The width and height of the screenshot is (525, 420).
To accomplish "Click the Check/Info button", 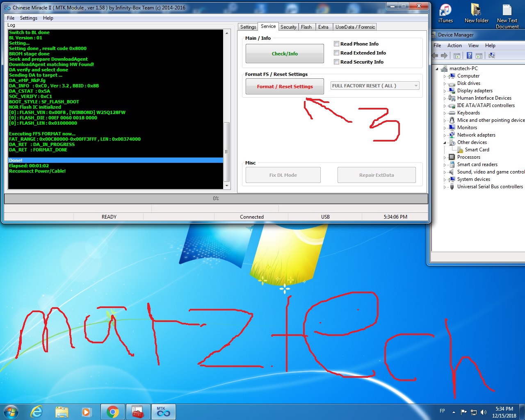I will tap(285, 54).
